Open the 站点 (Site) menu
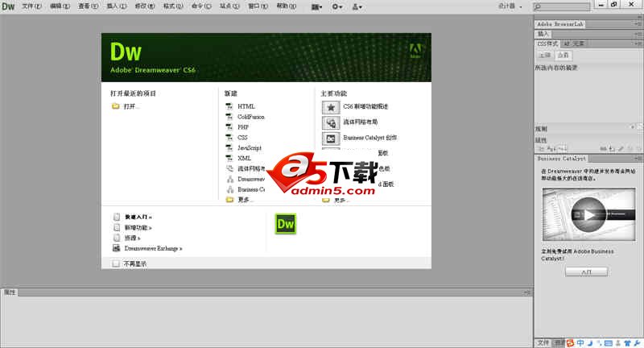The height and width of the screenshot is (348, 644). 229,6
